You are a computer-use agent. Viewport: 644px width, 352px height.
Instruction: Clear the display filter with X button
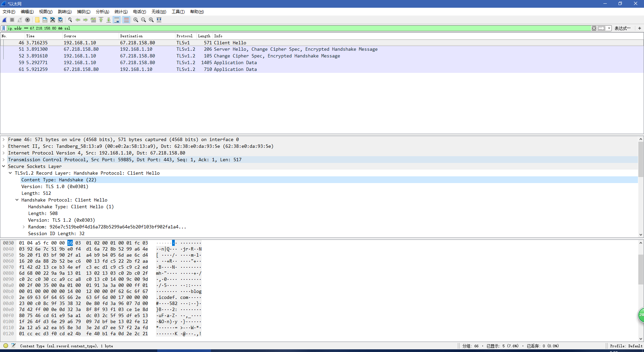coord(594,28)
